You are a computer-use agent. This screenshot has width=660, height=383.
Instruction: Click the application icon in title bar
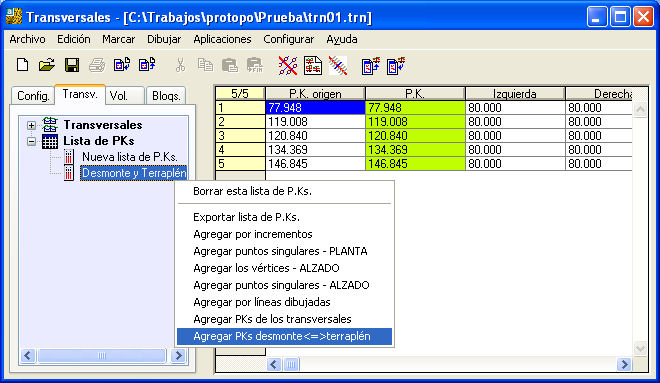tap(14, 17)
